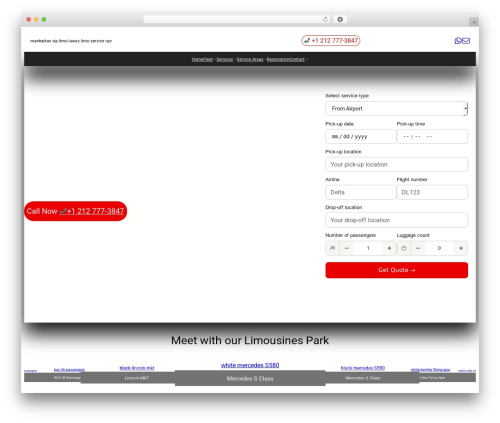Increase number of passengers
The height and width of the screenshot is (423, 500).
tap(389, 248)
